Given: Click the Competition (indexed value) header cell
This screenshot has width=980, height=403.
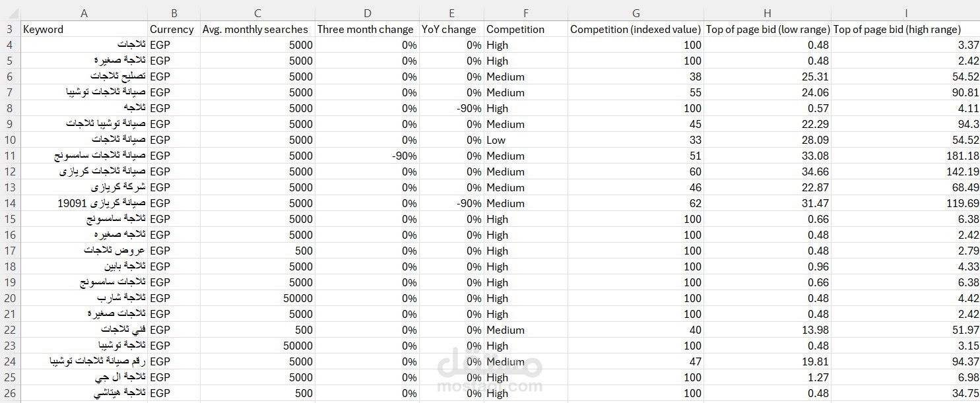Looking at the screenshot, I should 636,29.
